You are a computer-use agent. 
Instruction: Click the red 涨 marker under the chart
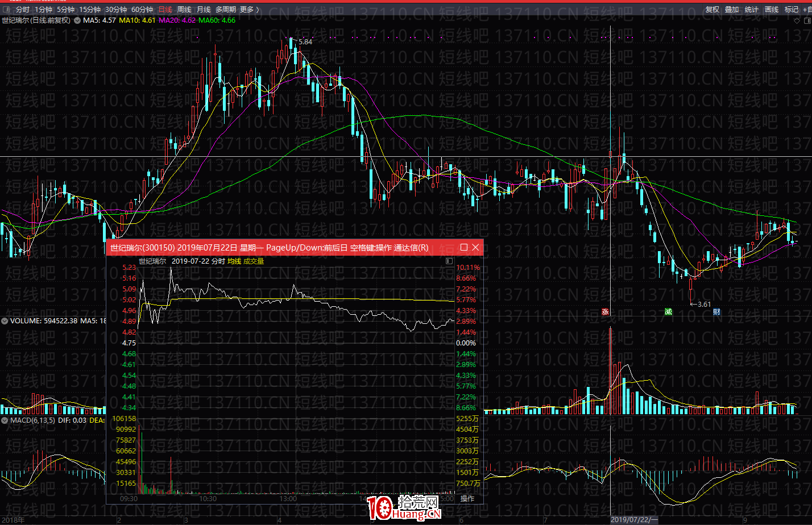(x=605, y=312)
